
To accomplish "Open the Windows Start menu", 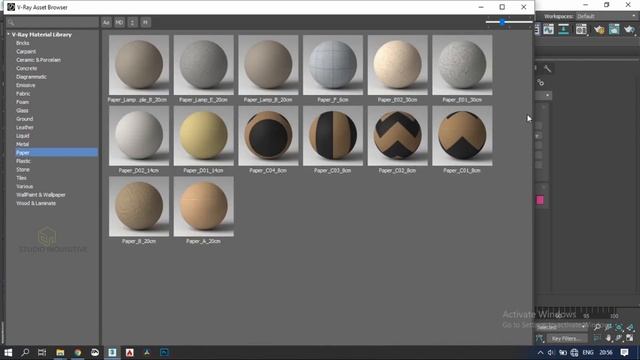I will (x=8, y=352).
